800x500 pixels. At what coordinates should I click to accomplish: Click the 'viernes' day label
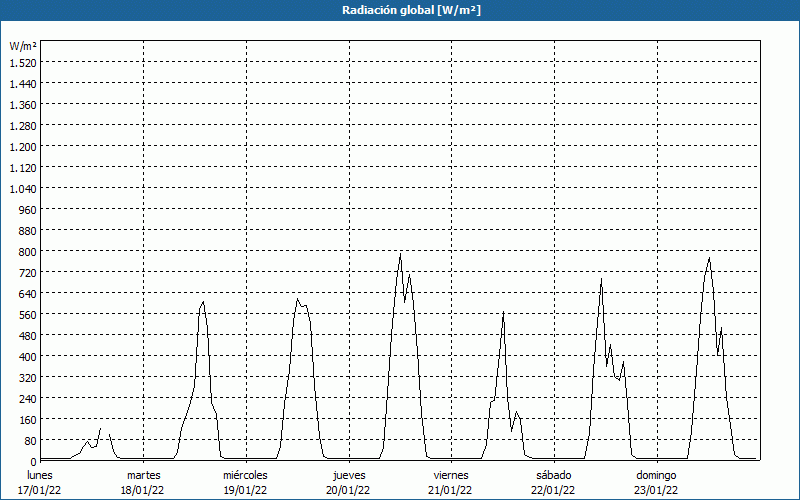451,475
